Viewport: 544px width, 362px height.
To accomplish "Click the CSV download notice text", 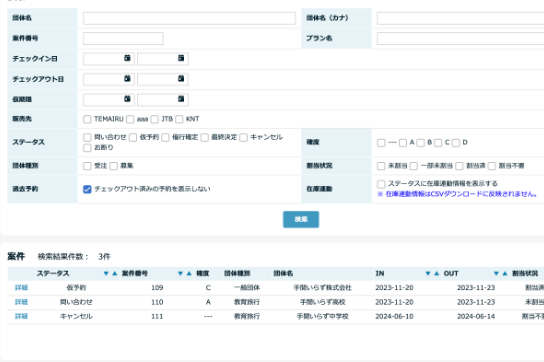I will pos(457,194).
